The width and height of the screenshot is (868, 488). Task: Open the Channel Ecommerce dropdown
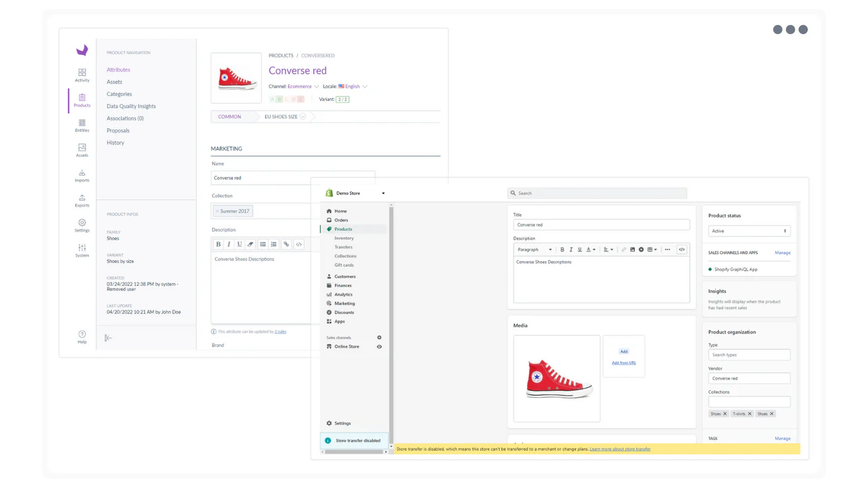click(x=294, y=86)
